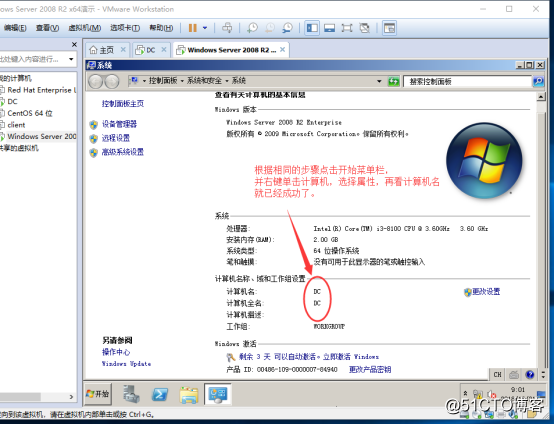The height and width of the screenshot is (424, 554).
Task: Click the control panel taskbar button
Action: coord(217,394)
